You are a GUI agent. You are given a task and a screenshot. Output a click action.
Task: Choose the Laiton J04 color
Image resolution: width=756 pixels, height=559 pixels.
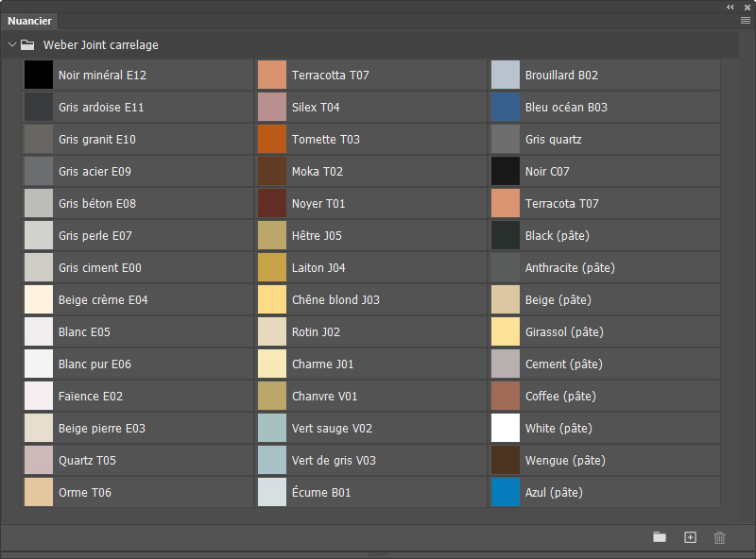pos(272,267)
